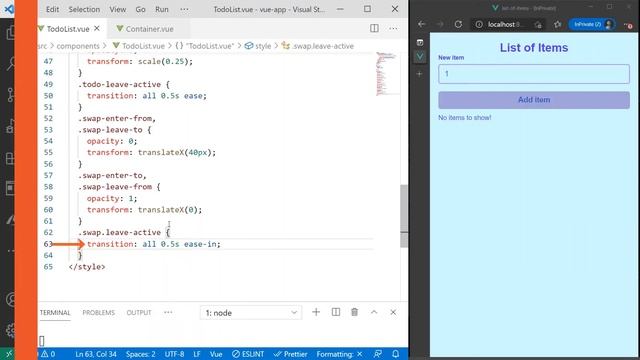
Task: Close the terminal panel
Action: [393, 312]
